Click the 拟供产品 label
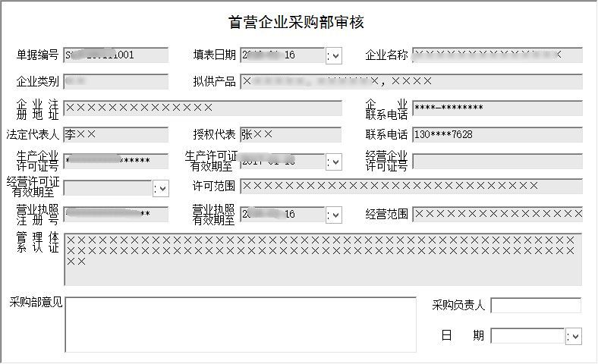Viewport: 598px width, 364px height. coord(214,81)
